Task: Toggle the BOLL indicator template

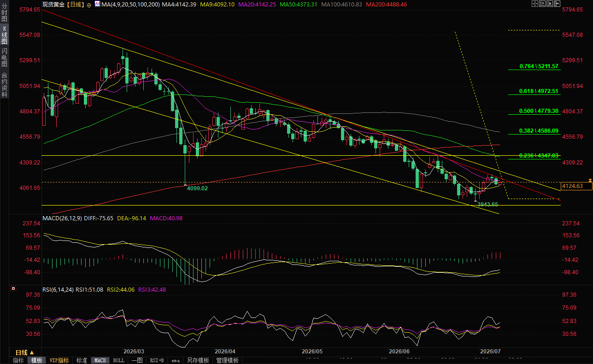Action: [x=118, y=360]
